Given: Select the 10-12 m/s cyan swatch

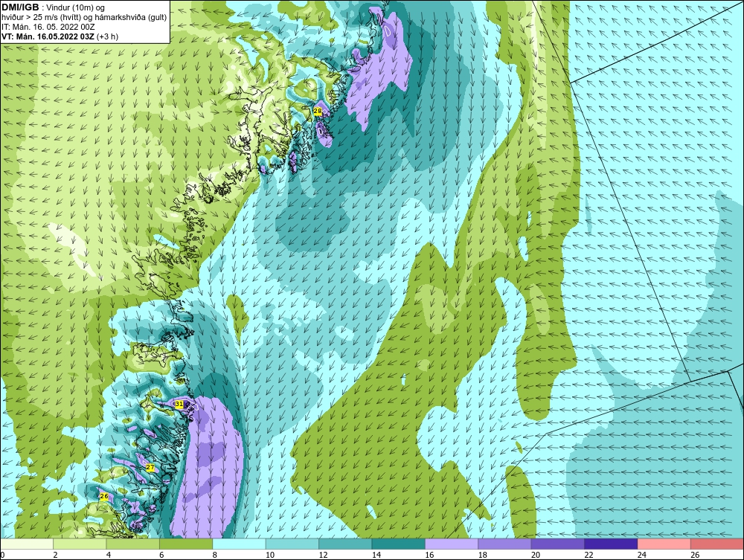Looking at the screenshot, I should (x=292, y=544).
